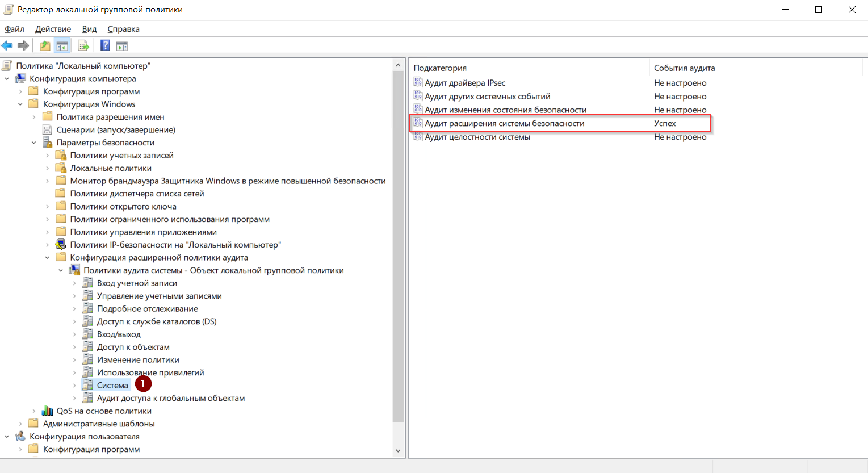
Task: Click the 'События аудита' column header
Action: [684, 68]
